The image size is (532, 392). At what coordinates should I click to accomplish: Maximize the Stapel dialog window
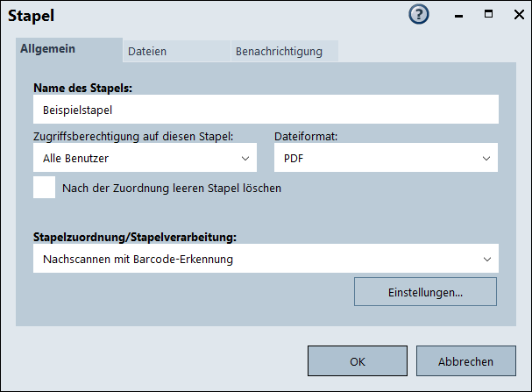(487, 15)
